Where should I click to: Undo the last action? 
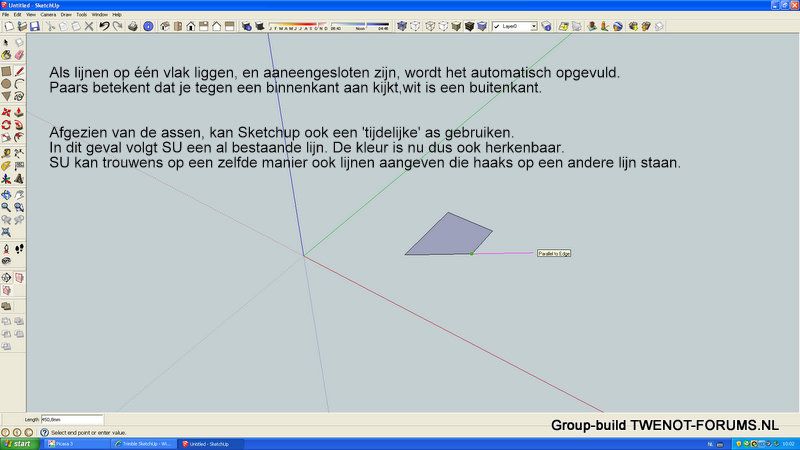104,26
